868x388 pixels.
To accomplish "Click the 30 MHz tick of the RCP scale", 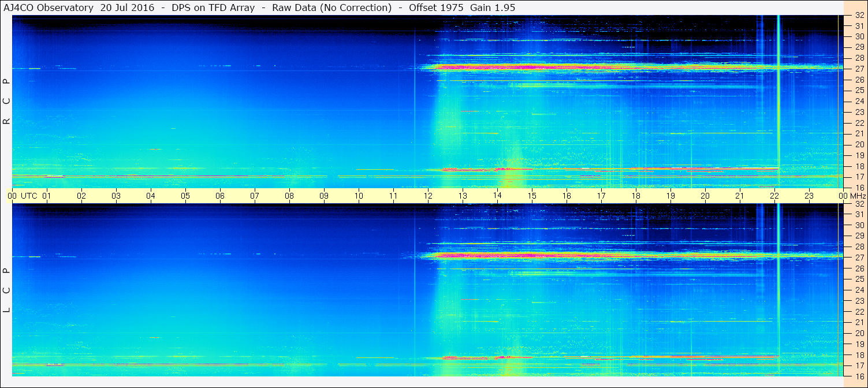I will coord(859,36).
